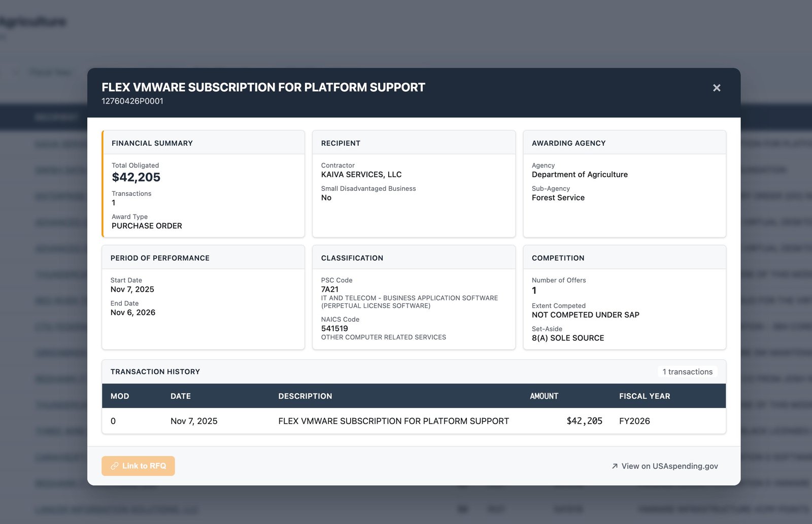
Task: Click the modal title FLEX VMWARE SUBSCRIPTION
Action: click(x=263, y=87)
